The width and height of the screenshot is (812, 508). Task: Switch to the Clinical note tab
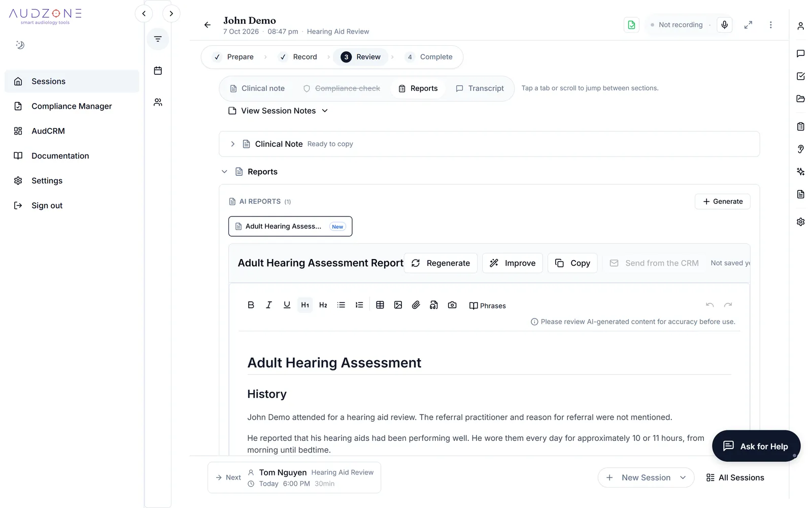[x=257, y=88]
